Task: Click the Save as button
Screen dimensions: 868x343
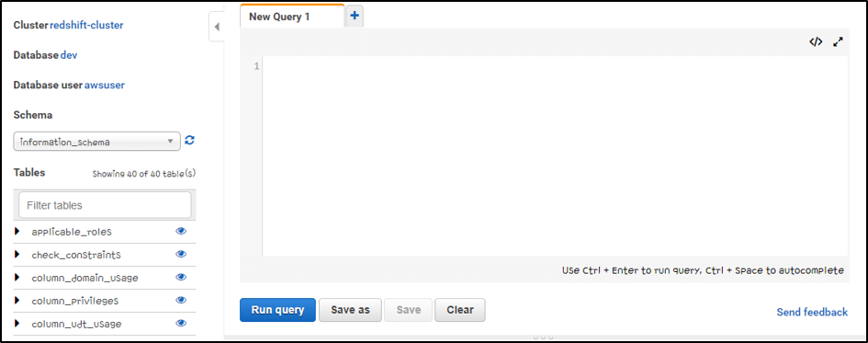Action: point(350,310)
